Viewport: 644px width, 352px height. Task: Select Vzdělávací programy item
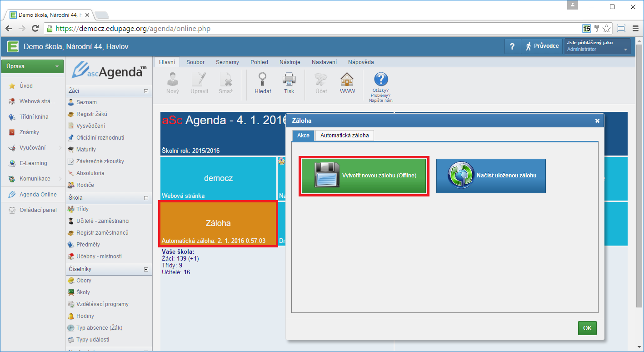[x=102, y=304]
